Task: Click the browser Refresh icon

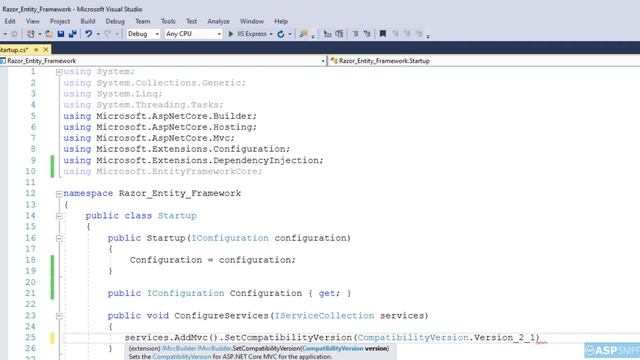Action: [281, 34]
